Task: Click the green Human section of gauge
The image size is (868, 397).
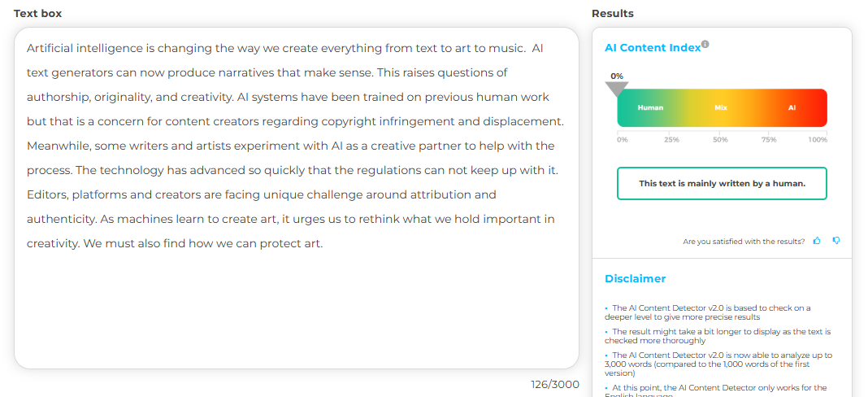Action: coord(650,107)
